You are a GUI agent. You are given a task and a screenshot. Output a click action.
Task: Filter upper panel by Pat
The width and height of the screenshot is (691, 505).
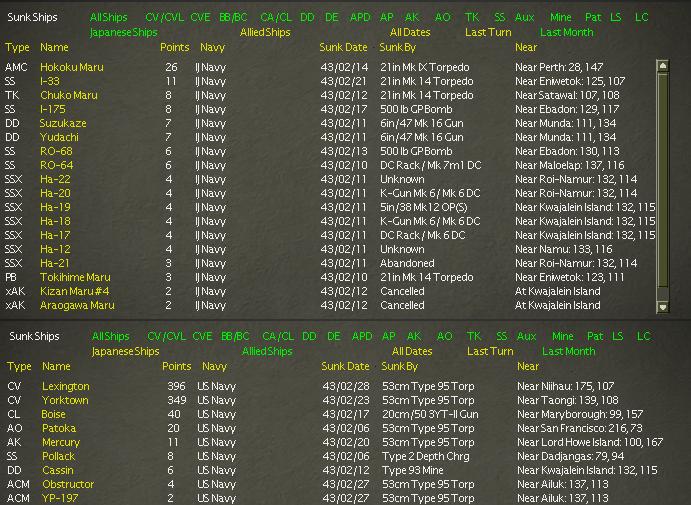coord(593,17)
